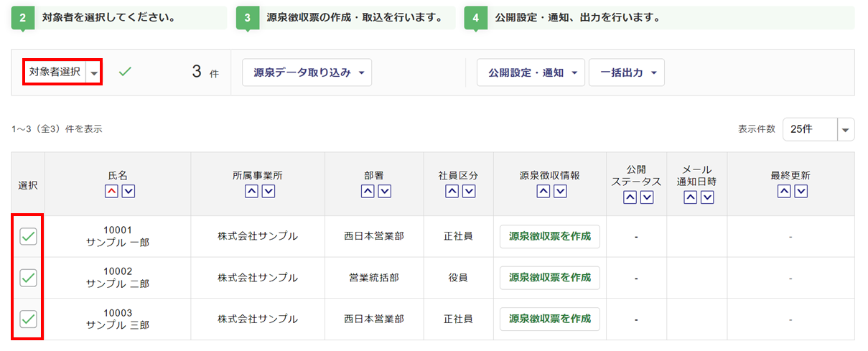Click 源泉徴収票を作成 for employee 10001
This screenshot has width=868, height=351.
(550, 236)
